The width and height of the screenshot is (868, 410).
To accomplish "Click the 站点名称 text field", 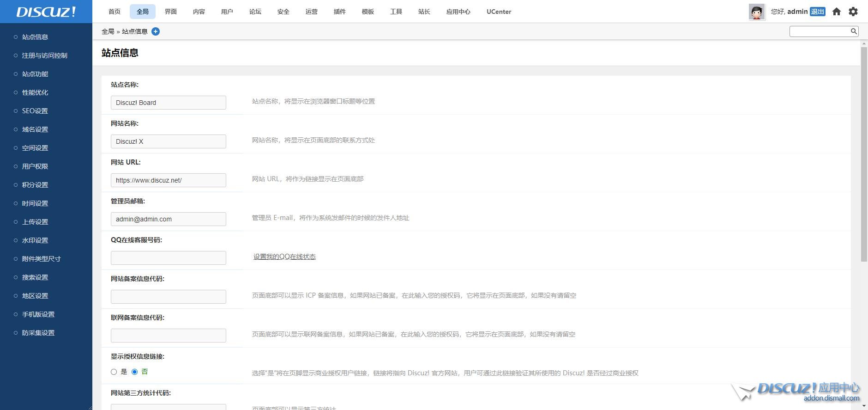I will [x=168, y=103].
